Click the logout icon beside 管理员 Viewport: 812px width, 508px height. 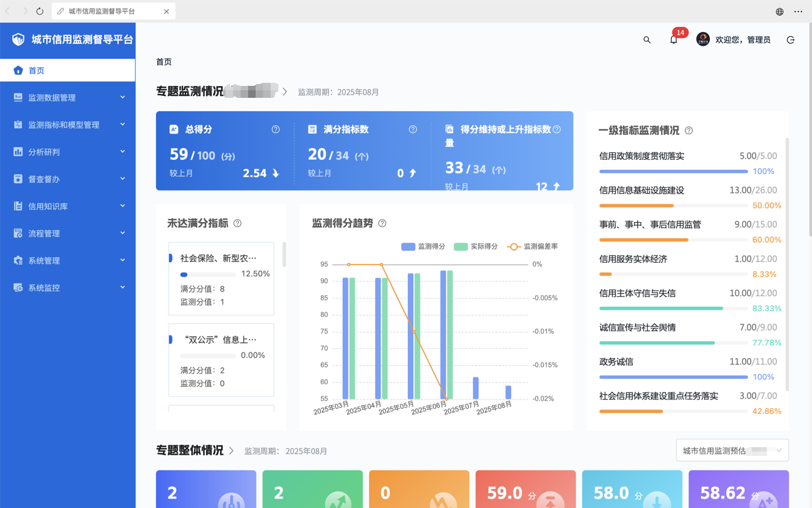(790, 40)
